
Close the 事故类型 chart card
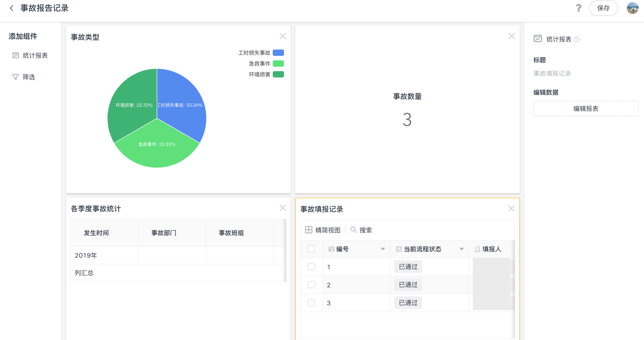(283, 36)
